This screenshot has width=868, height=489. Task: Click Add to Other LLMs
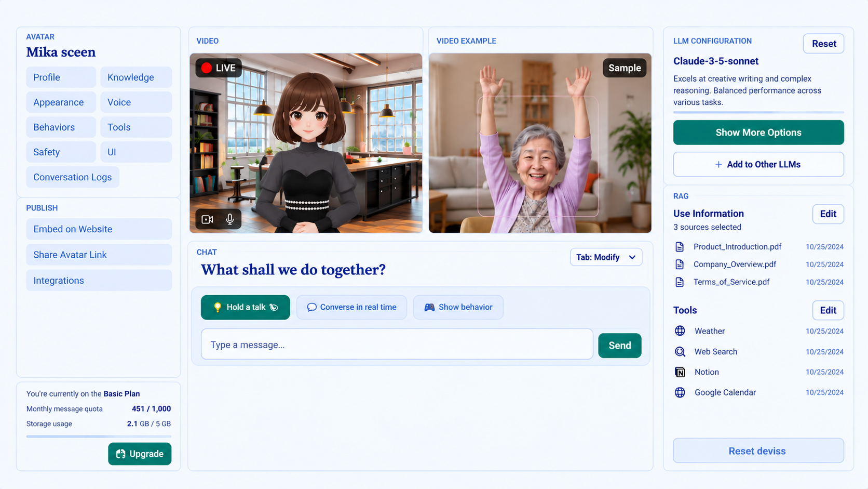coord(758,164)
